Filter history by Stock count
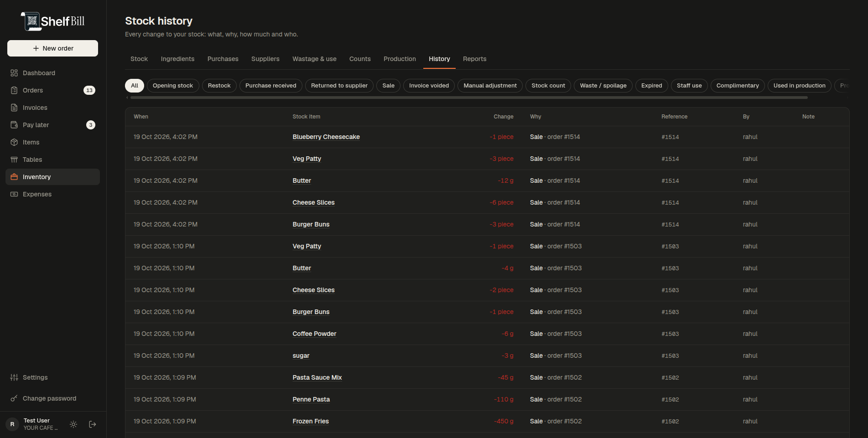This screenshot has height=438, width=868. tap(548, 86)
